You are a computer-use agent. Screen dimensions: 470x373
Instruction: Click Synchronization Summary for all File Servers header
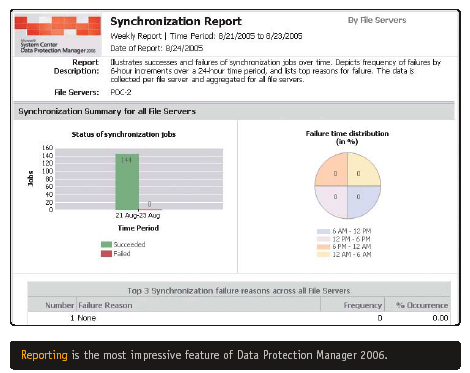pos(107,111)
